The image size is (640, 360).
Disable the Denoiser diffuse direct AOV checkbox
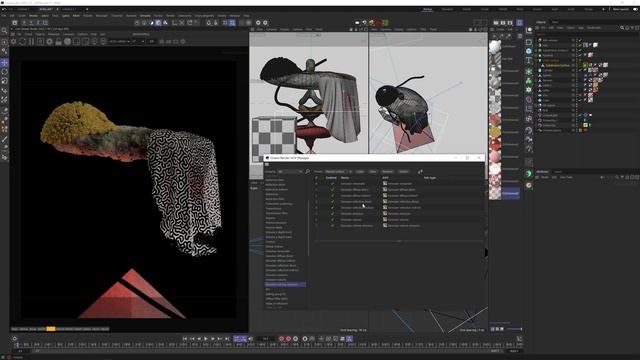[332, 190]
